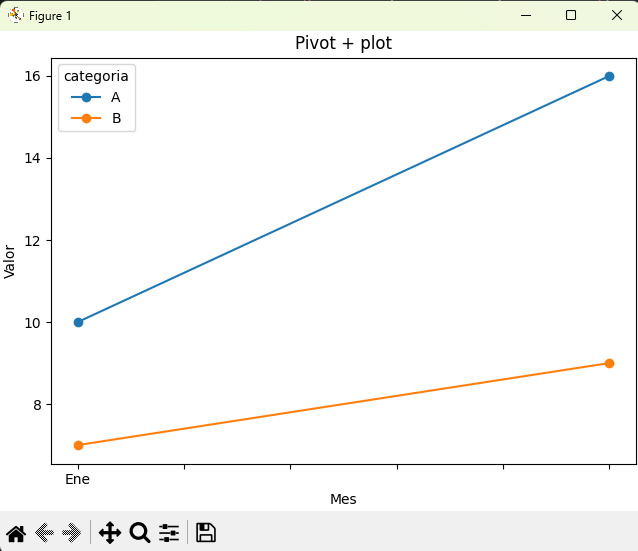
Task: Select the Zoom to rectangle tool
Action: (140, 533)
